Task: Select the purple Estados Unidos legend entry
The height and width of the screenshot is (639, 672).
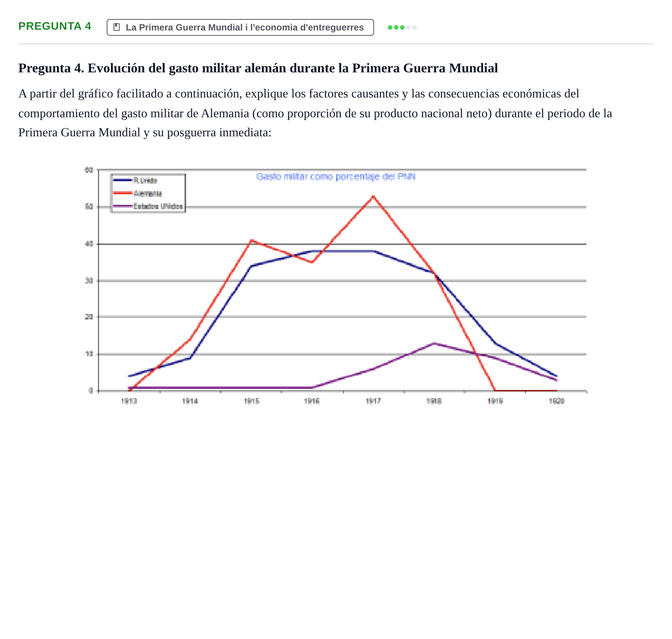Action: [148, 206]
